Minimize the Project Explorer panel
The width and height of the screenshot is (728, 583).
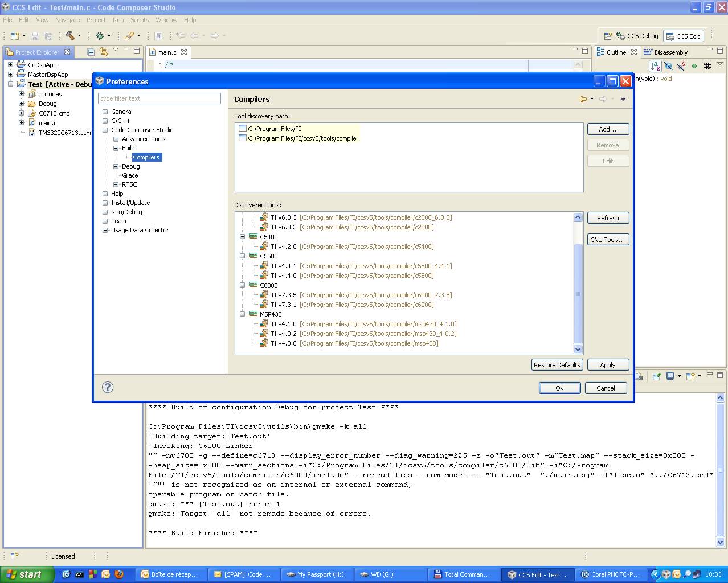pyautogui.click(x=126, y=51)
